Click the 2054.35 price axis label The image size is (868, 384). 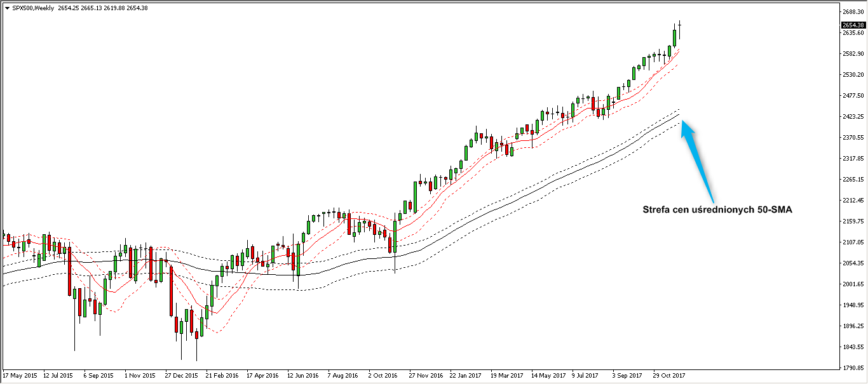pyautogui.click(x=852, y=263)
